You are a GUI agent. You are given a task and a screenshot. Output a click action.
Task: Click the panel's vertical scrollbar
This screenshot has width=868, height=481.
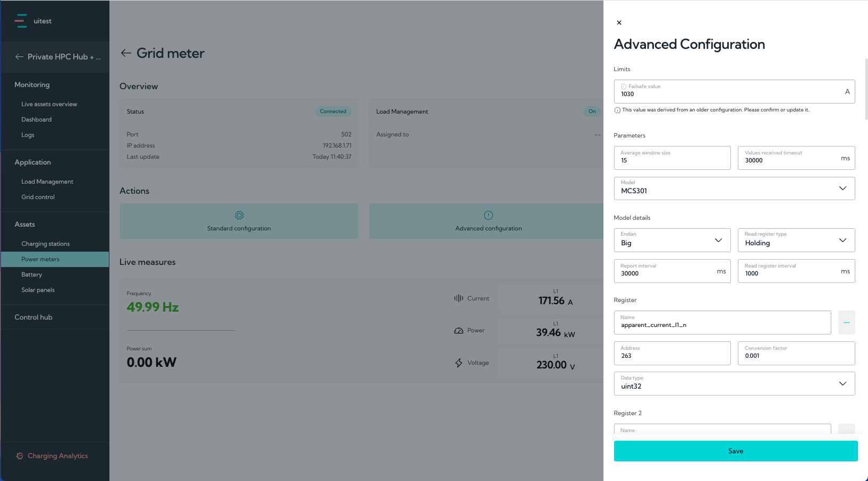[x=866, y=89]
